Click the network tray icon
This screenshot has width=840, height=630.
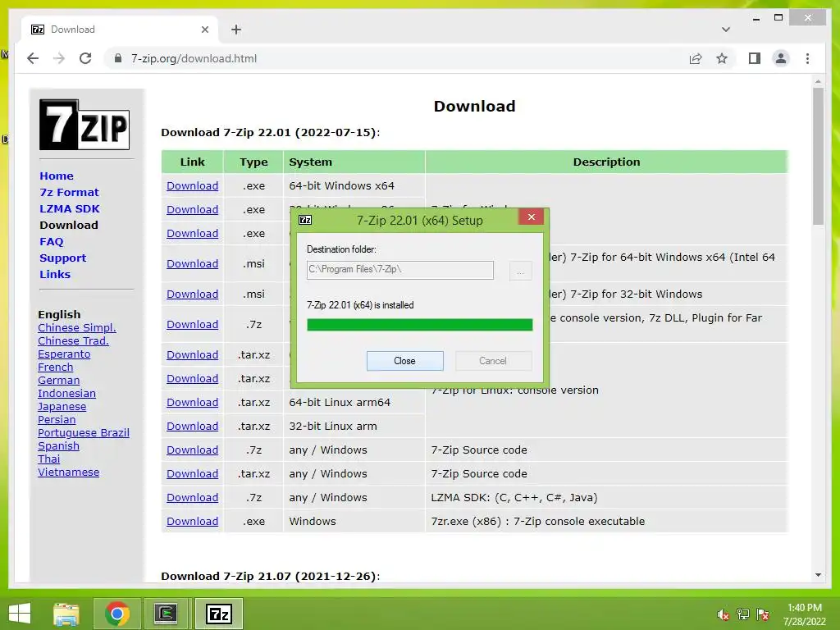pyautogui.click(x=743, y=614)
